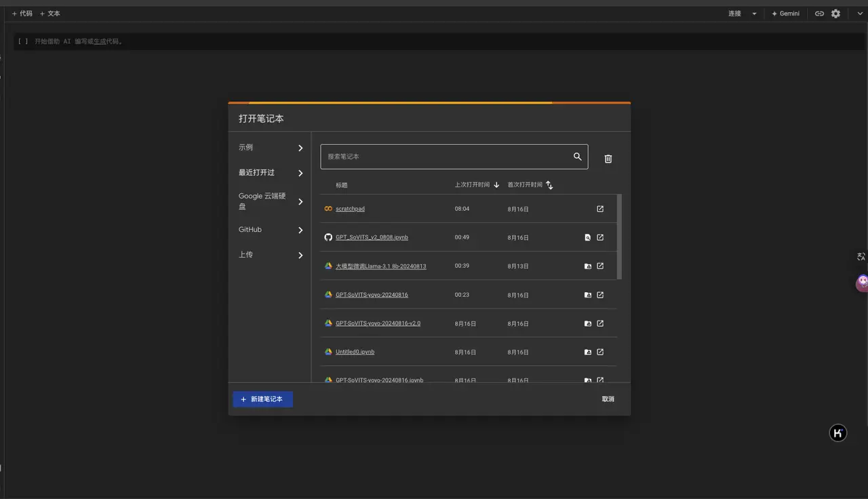Open the GPT-SoVITS-yoyo-20240816-v2.0 link
Viewport: 868px width, 499px height.
(x=378, y=323)
